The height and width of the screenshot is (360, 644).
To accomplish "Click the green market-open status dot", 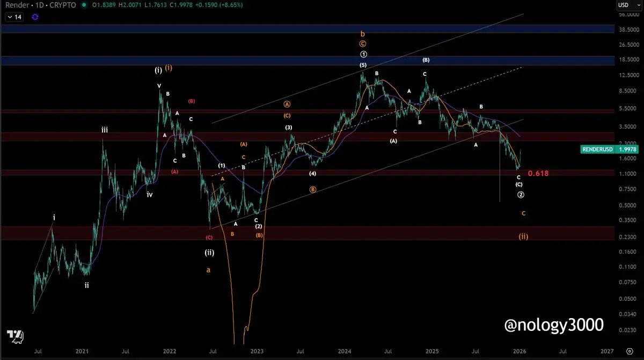I will tap(83, 5).
